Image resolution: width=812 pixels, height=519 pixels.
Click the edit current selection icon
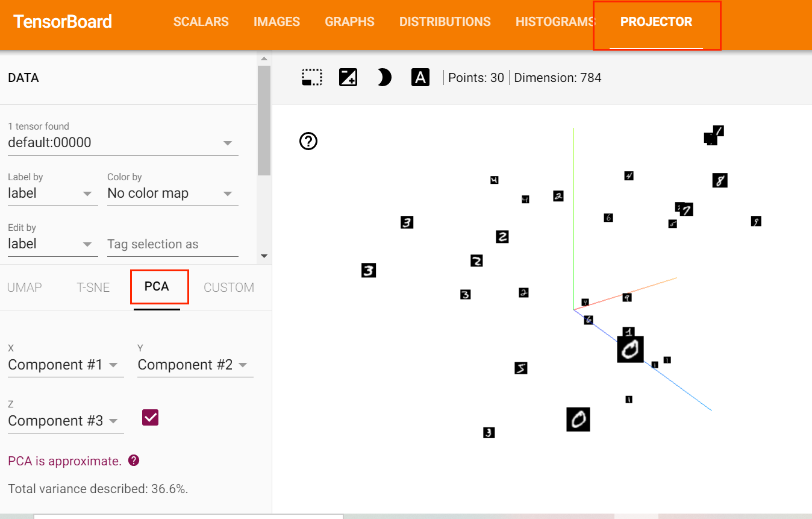click(x=348, y=77)
